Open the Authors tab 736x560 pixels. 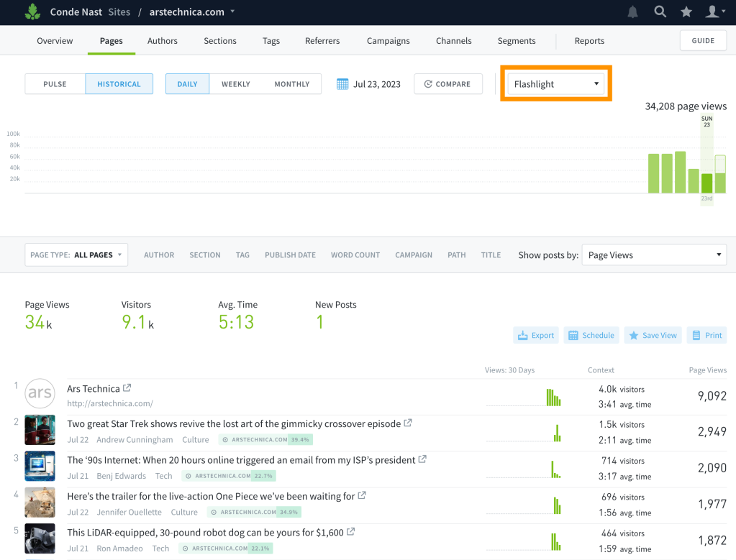coord(163,41)
